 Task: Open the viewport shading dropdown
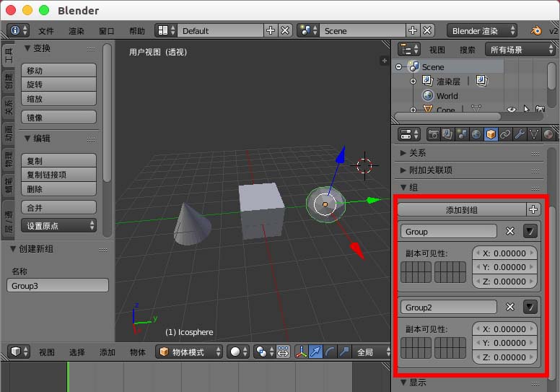[238, 352]
